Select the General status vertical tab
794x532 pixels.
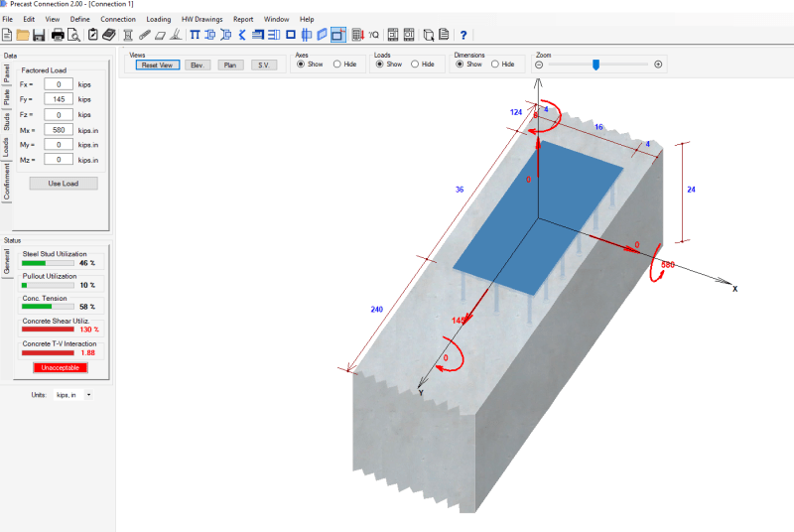click(x=7, y=262)
